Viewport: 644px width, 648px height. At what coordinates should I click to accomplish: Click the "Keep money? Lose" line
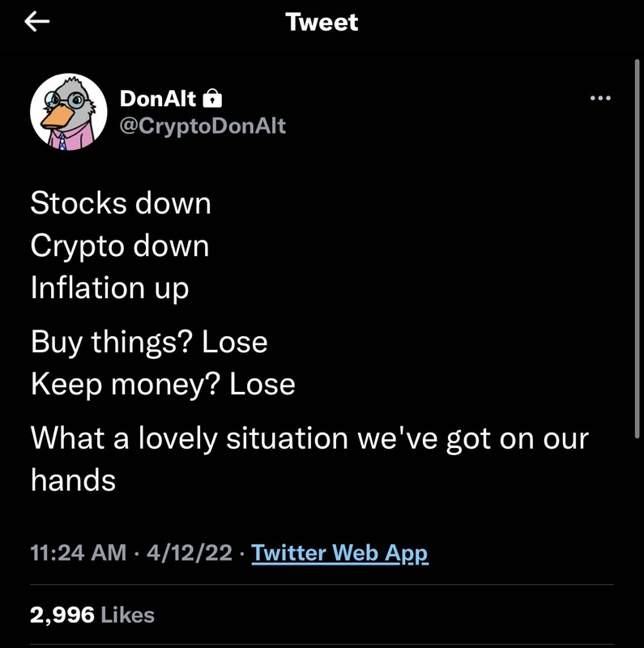pyautogui.click(x=163, y=384)
